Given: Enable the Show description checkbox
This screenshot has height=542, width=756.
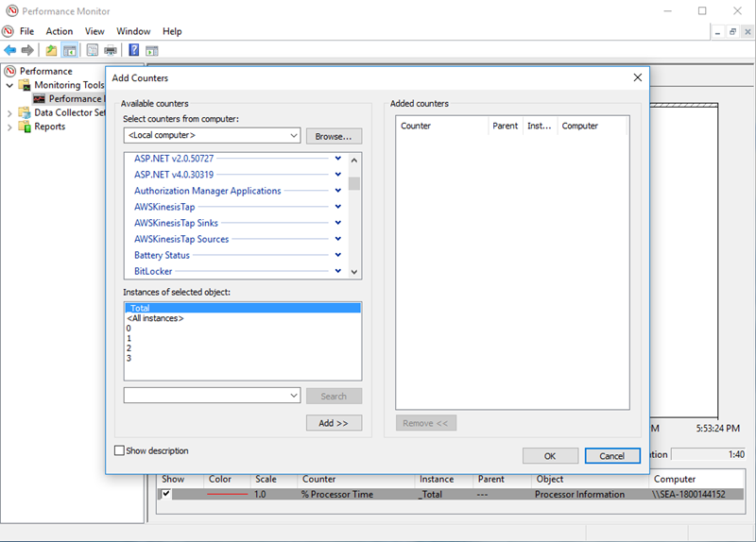Looking at the screenshot, I should pyautogui.click(x=119, y=451).
